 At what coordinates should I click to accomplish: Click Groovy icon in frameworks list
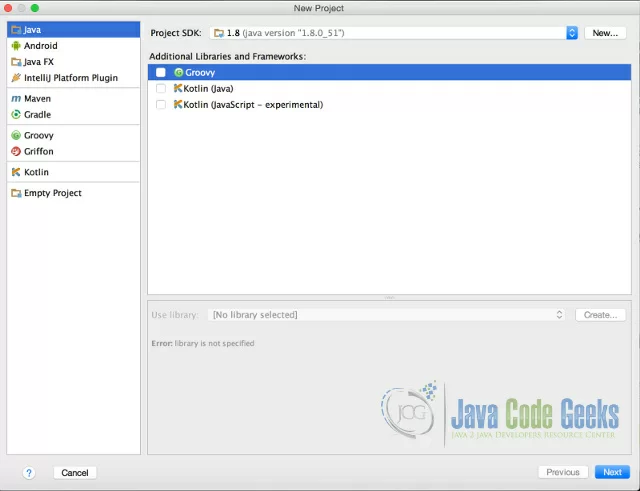(178, 73)
